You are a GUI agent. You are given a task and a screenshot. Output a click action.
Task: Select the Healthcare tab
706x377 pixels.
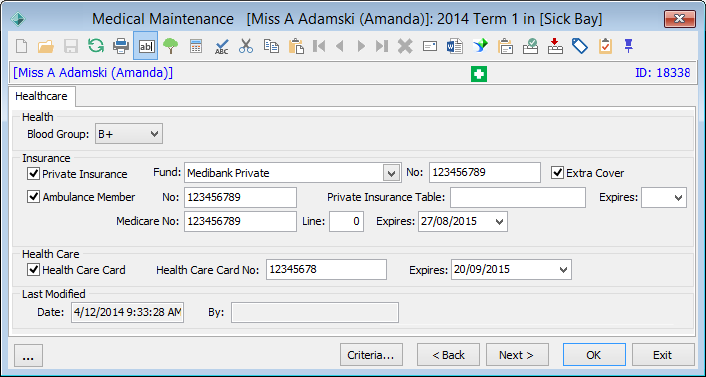[41, 96]
